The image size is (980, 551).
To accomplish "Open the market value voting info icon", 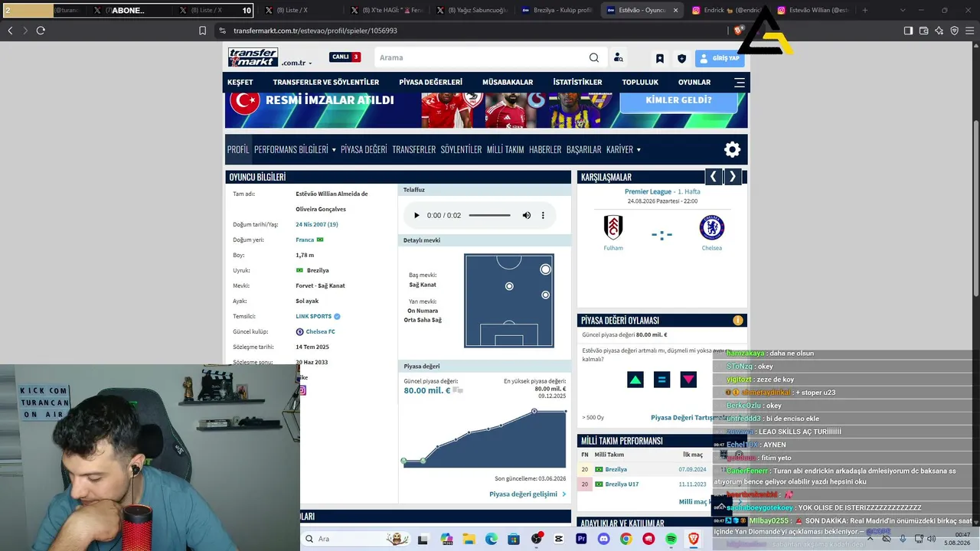I will tap(738, 321).
